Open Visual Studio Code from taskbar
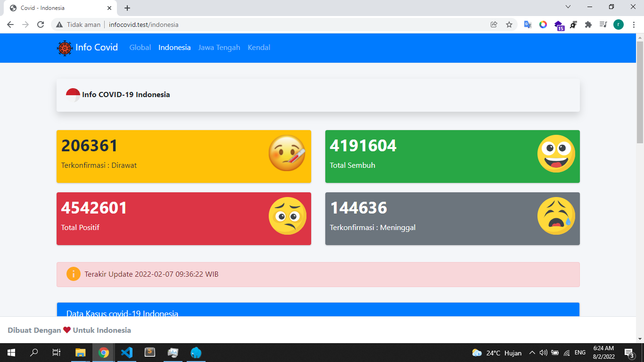This screenshot has width=644, height=362. tap(126, 352)
